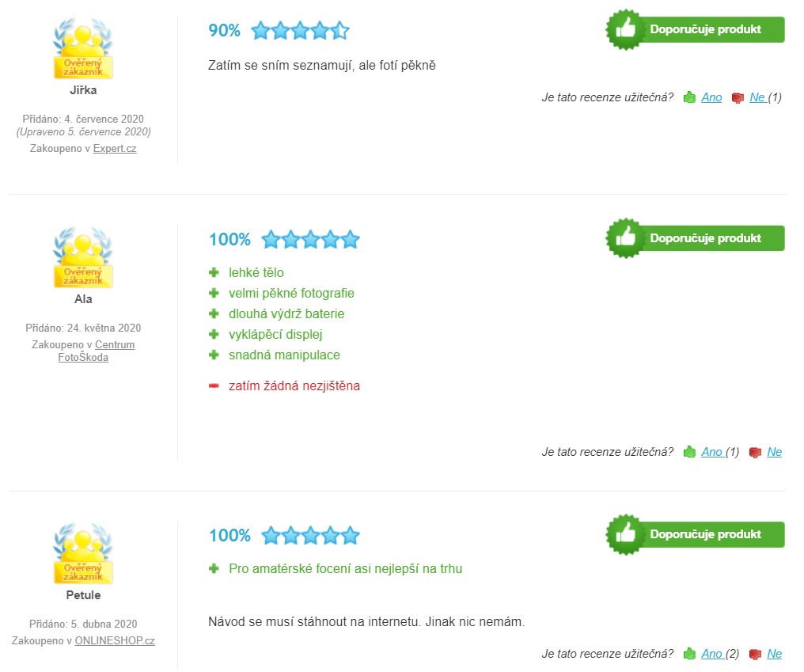The width and height of the screenshot is (804, 672).
Task: Click thumbs-up icon on Ala's review
Action: 689,452
